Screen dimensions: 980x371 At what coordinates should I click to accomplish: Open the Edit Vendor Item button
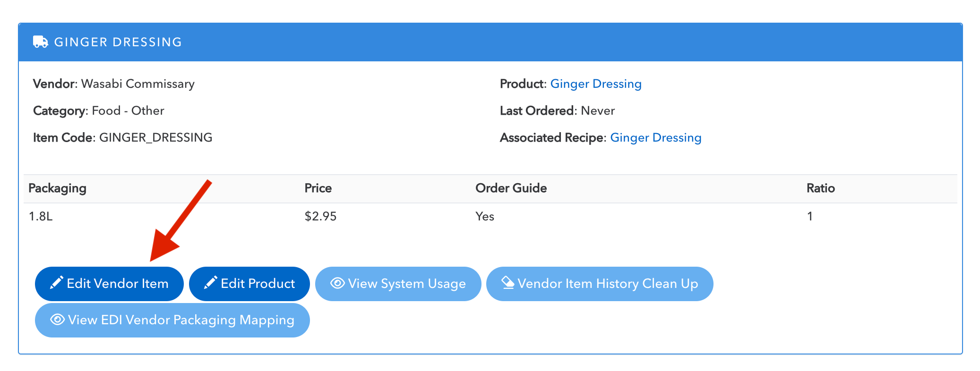point(109,284)
